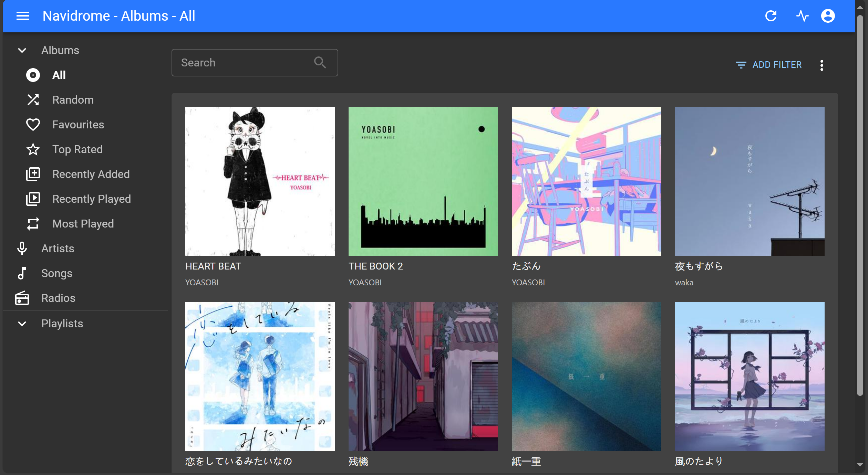The height and width of the screenshot is (475, 868).
Task: Go to Most Played albums
Action: coord(83,224)
